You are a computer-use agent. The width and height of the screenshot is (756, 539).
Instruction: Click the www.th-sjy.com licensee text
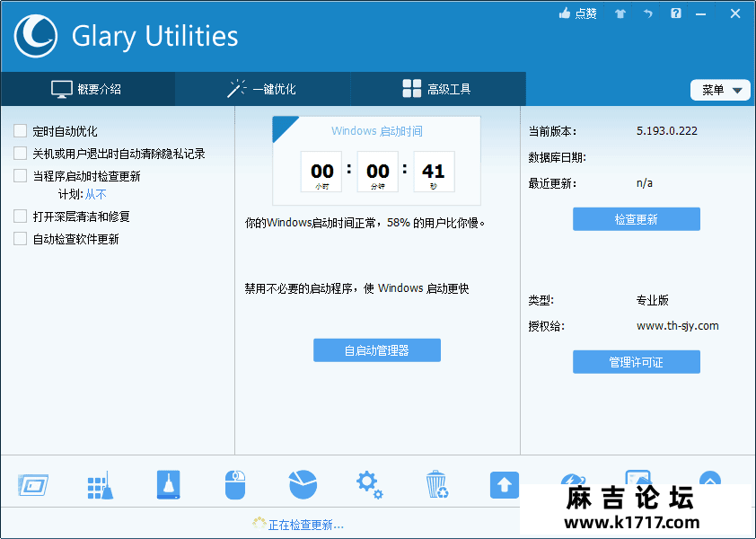point(677,326)
